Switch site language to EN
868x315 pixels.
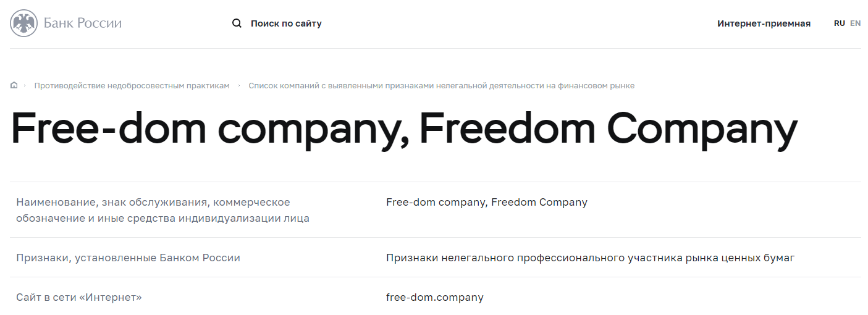[x=855, y=23]
